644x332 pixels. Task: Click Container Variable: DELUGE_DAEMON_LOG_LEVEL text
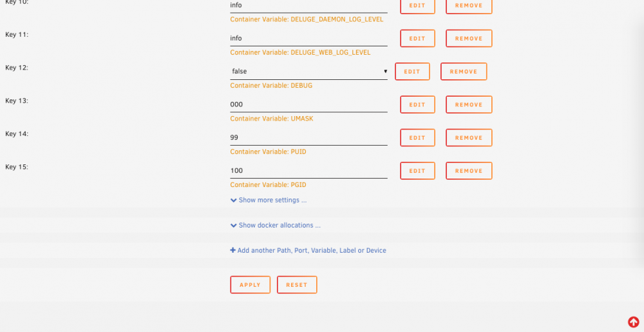click(x=307, y=19)
